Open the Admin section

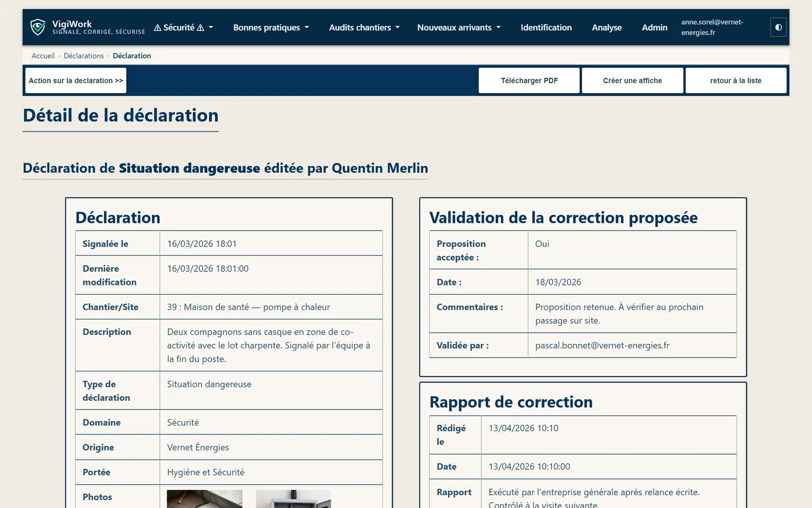click(x=654, y=27)
